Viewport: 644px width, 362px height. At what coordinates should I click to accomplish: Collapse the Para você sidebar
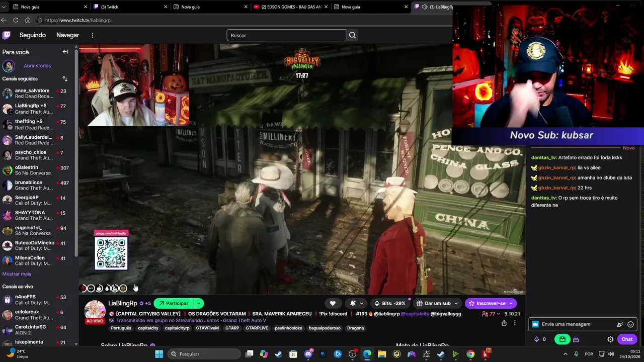coord(65,52)
